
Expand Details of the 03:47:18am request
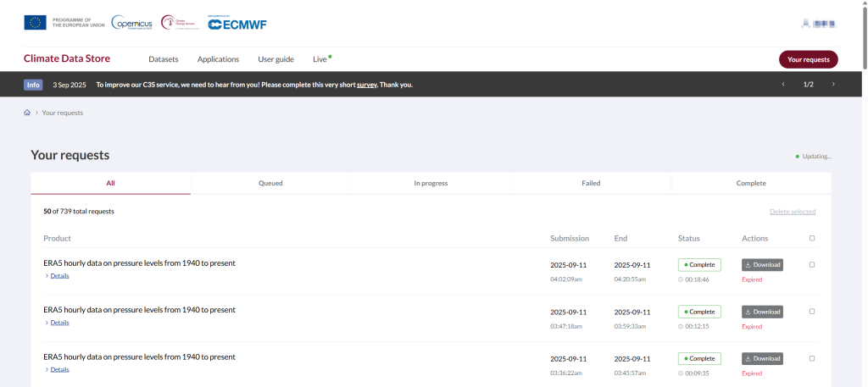point(59,323)
